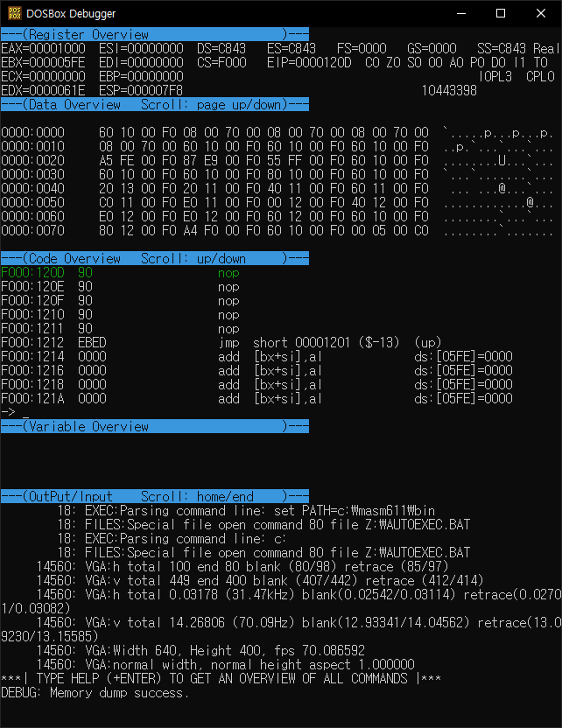Click data row address 0000:0020
This screenshot has width=562, height=728.
pos(33,160)
